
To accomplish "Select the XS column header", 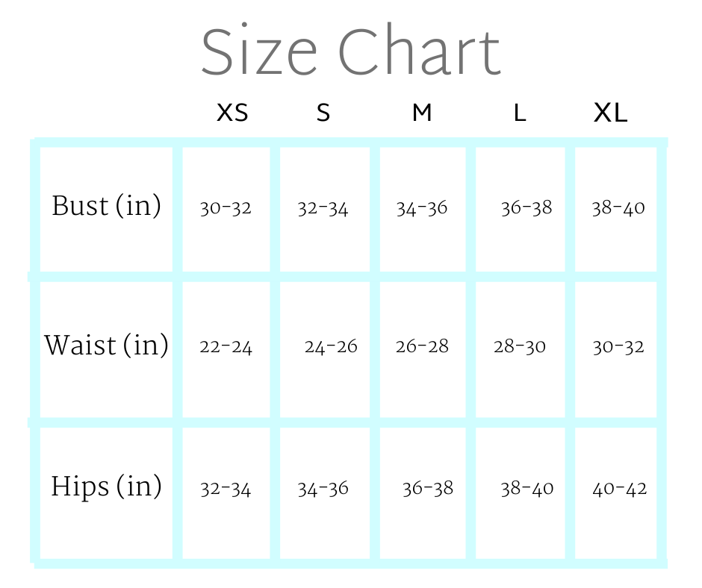I will [232, 113].
